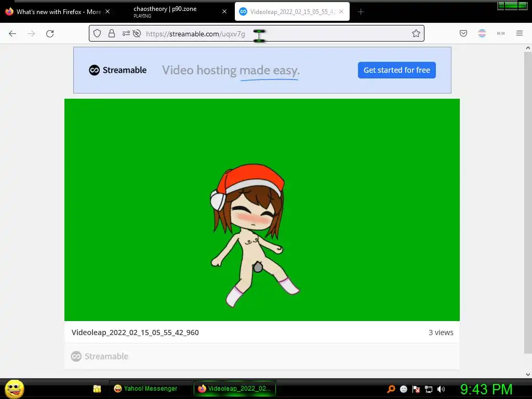Click the 9:43 PM taskbar clock

(486, 389)
